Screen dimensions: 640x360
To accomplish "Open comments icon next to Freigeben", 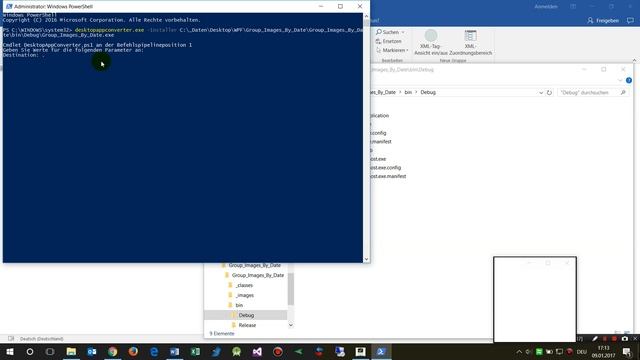I will (x=631, y=20).
